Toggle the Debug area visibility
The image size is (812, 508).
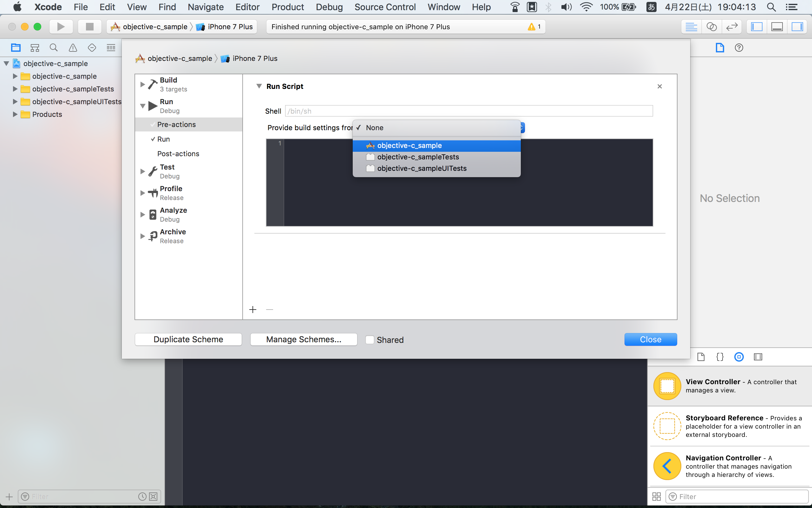pos(777,27)
